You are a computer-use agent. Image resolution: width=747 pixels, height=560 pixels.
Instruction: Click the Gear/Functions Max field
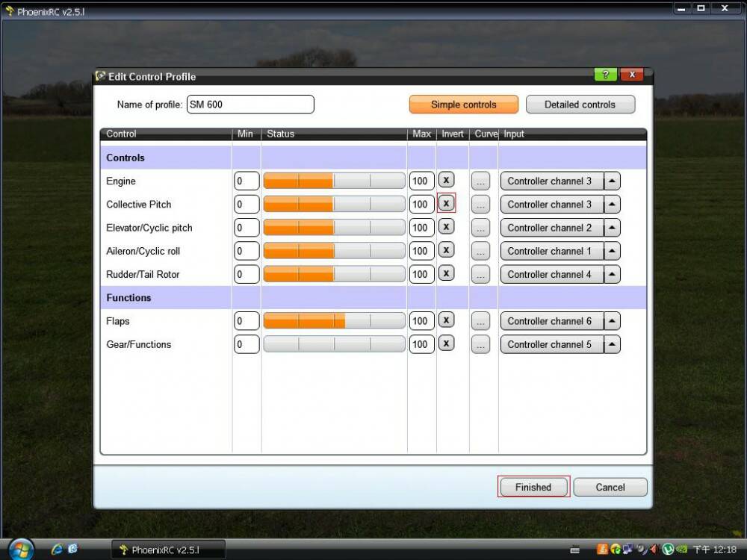(421, 344)
